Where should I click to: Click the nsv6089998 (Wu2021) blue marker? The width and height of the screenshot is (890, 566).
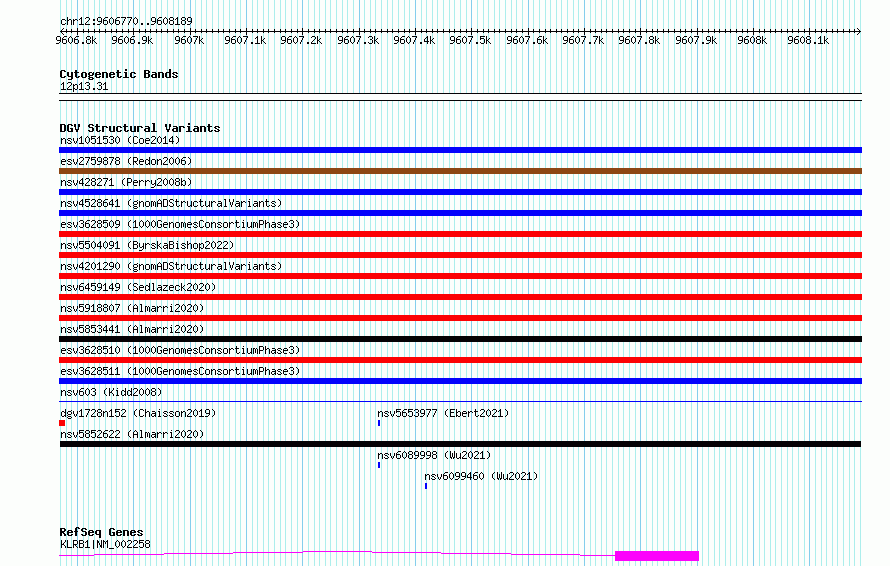379,465
